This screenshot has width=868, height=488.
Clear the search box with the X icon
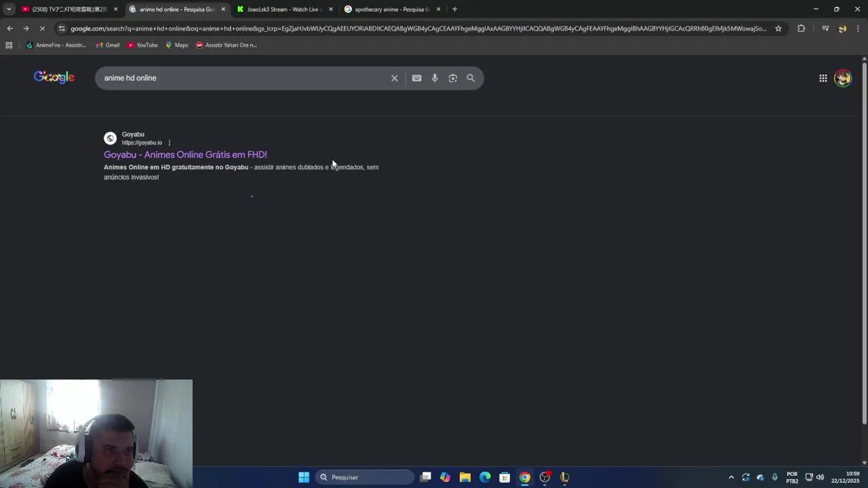[394, 78]
